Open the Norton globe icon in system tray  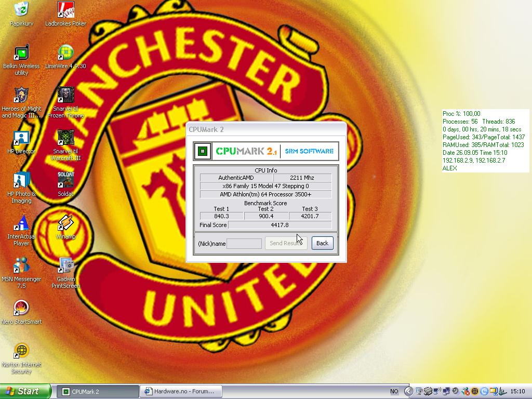click(x=475, y=391)
